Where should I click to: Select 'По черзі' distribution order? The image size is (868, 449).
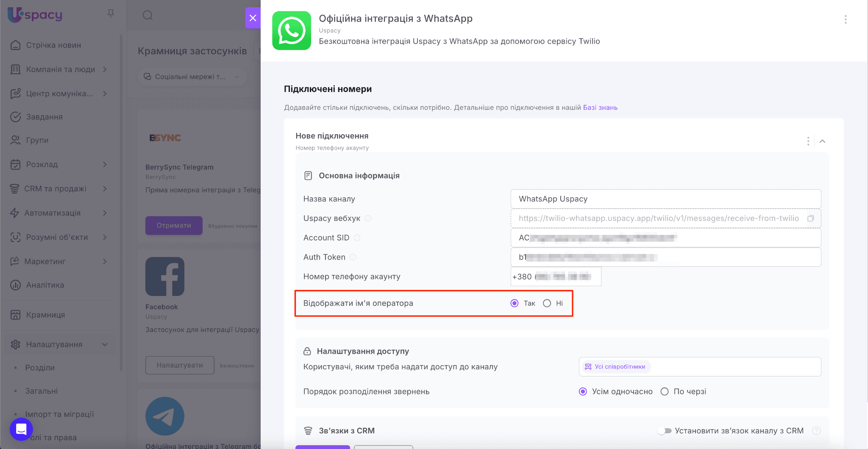point(665,392)
